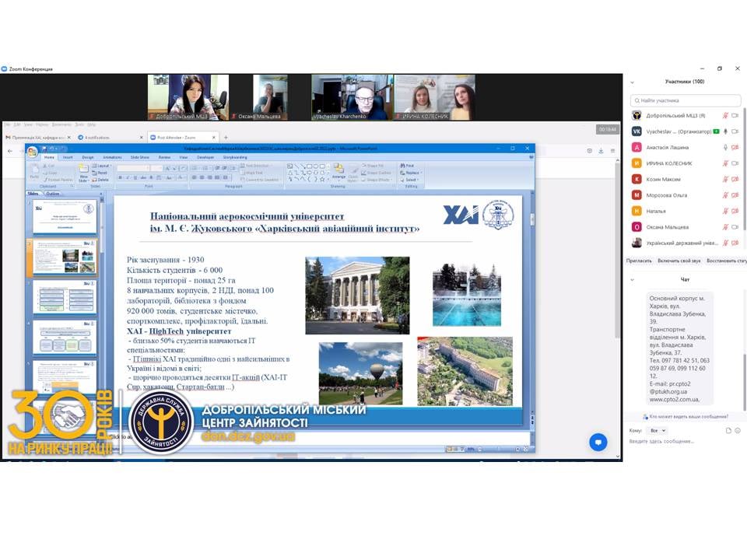Toggle microphone for Добропільський МЦЗ participant

(x=725, y=116)
